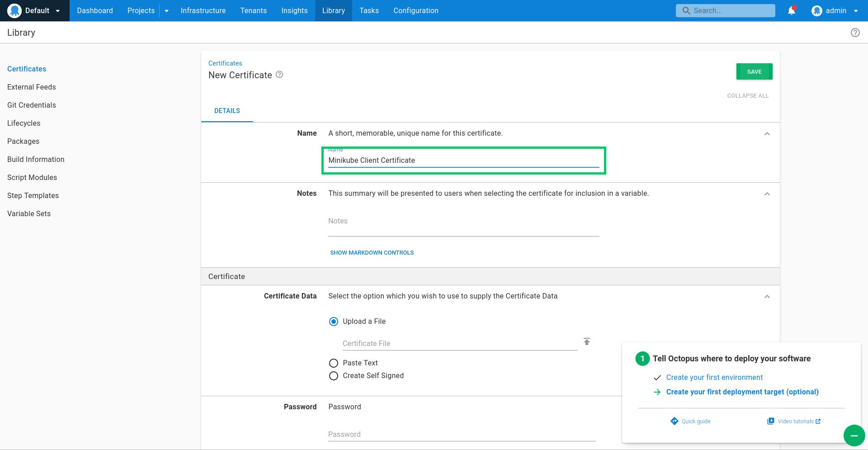Open the Library menu
This screenshot has width=868, height=450.
(x=334, y=10)
